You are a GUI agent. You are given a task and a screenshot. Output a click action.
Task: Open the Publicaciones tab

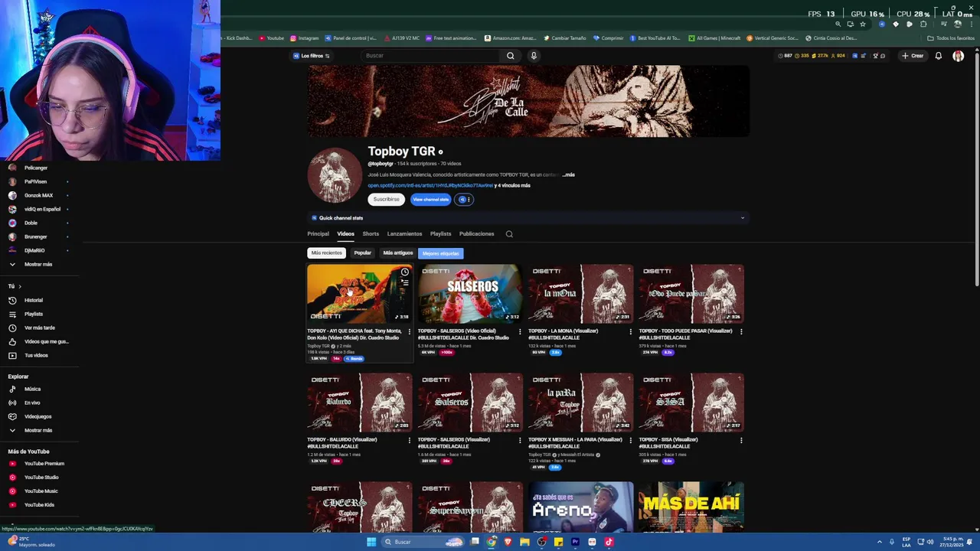click(x=476, y=234)
